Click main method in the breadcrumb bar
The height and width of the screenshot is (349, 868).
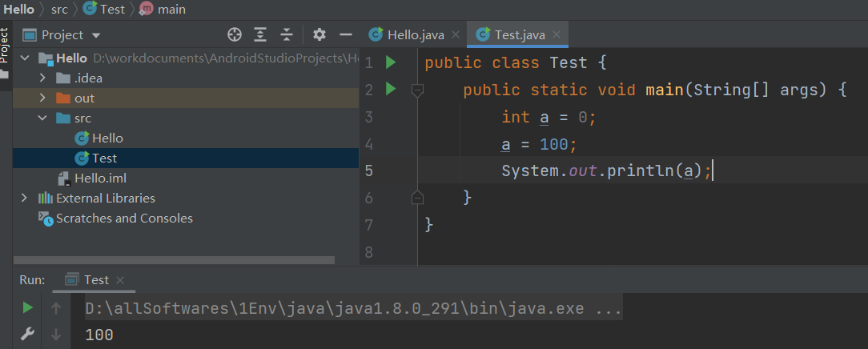point(163,10)
